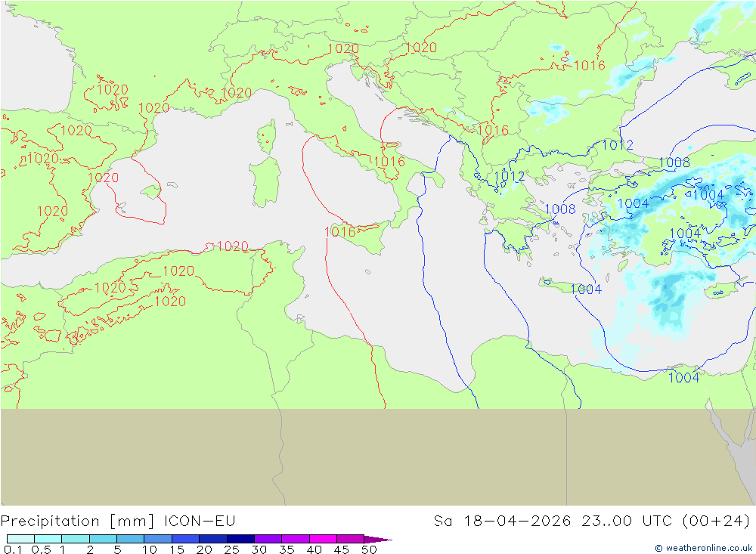This screenshot has height=554, width=756.
Task: Click the 15–20 mm legend color box
Action: coord(186,539)
